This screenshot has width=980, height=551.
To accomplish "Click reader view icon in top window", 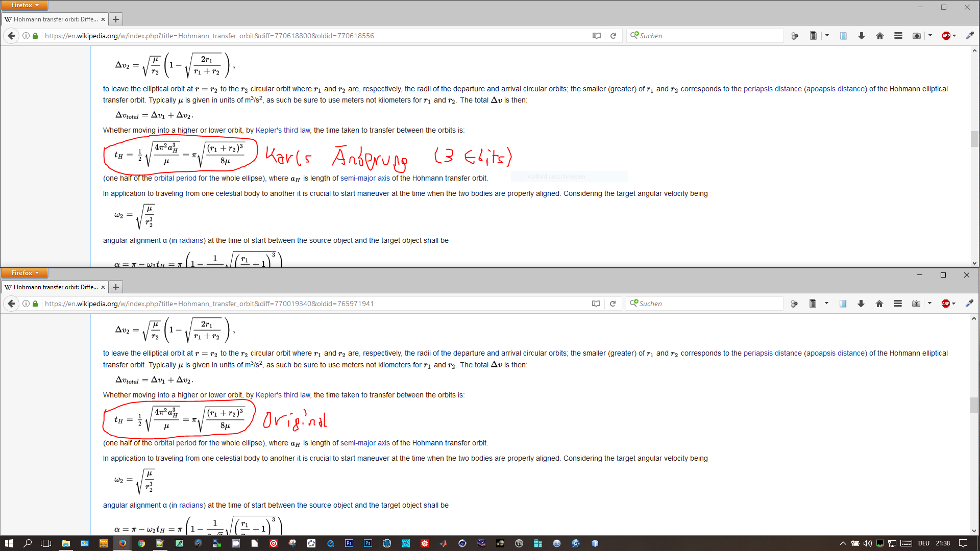I will coord(596,36).
